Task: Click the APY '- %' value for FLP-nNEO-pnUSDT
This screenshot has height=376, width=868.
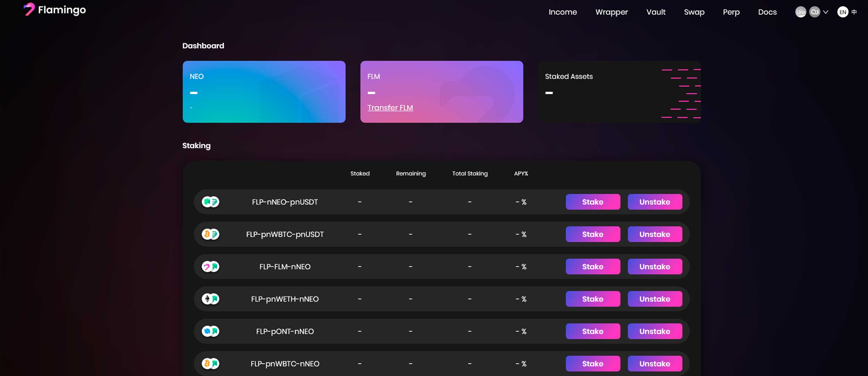Action: (521, 202)
